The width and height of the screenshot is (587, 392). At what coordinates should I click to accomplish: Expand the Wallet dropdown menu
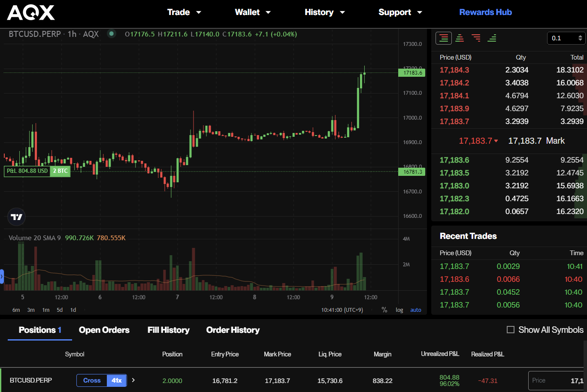[253, 12]
